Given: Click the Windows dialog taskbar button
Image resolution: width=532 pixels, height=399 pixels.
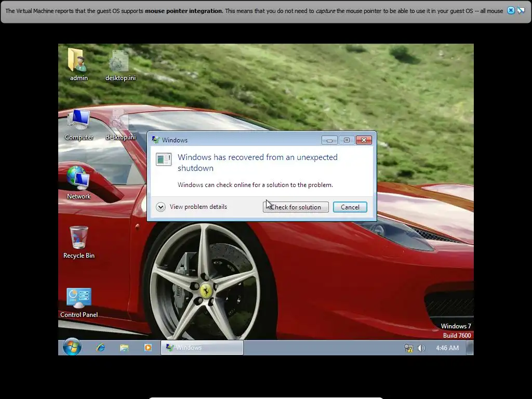Looking at the screenshot, I should click(202, 348).
